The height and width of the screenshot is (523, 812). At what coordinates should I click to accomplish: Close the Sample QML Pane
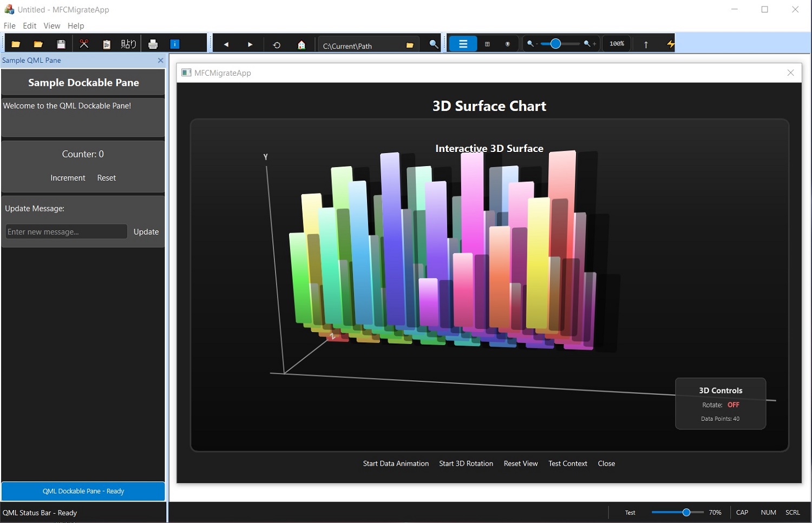point(160,61)
